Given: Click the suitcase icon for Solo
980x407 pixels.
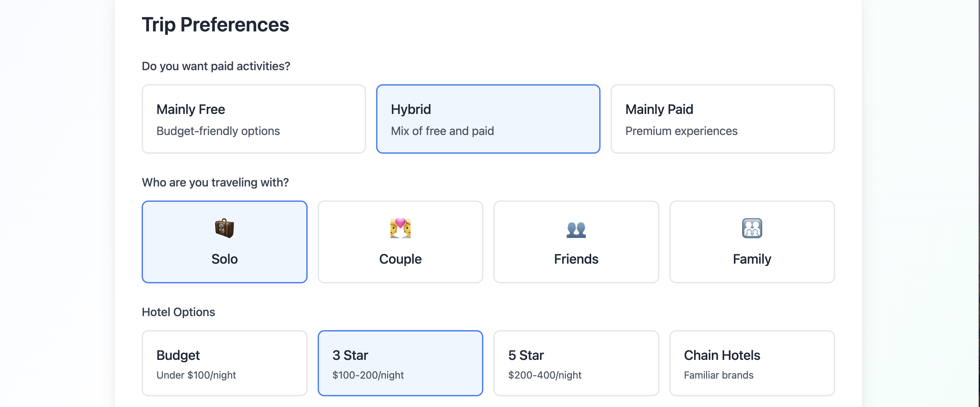Looking at the screenshot, I should tap(224, 228).
